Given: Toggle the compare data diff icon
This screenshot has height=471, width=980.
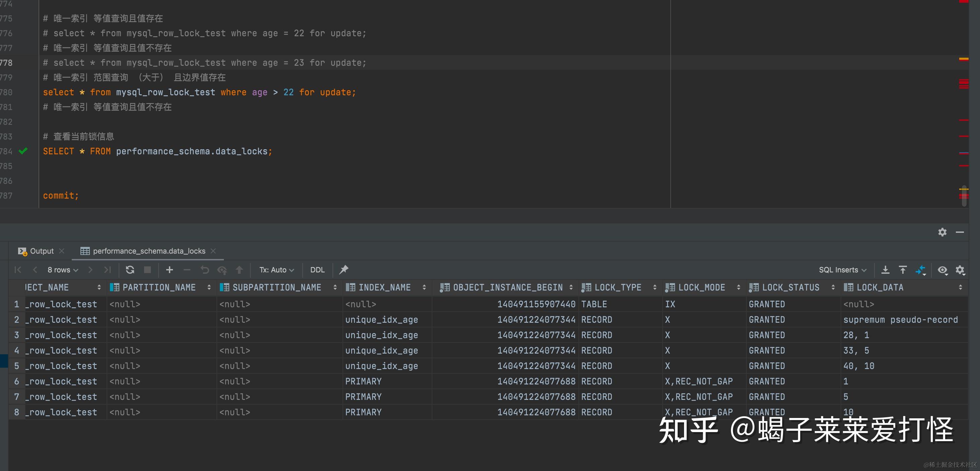Looking at the screenshot, I should pos(921,270).
